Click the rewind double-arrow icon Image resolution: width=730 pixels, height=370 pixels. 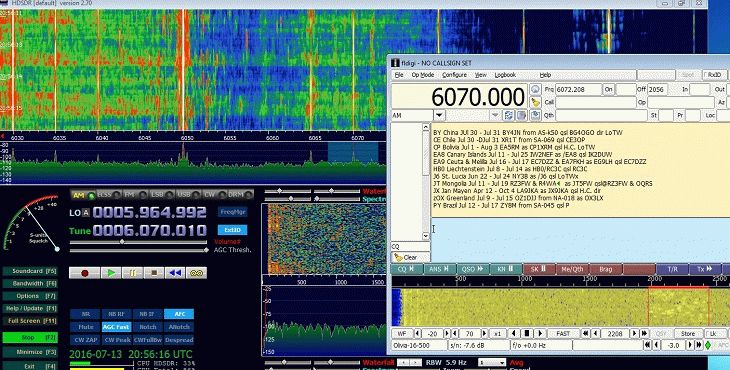(175, 273)
